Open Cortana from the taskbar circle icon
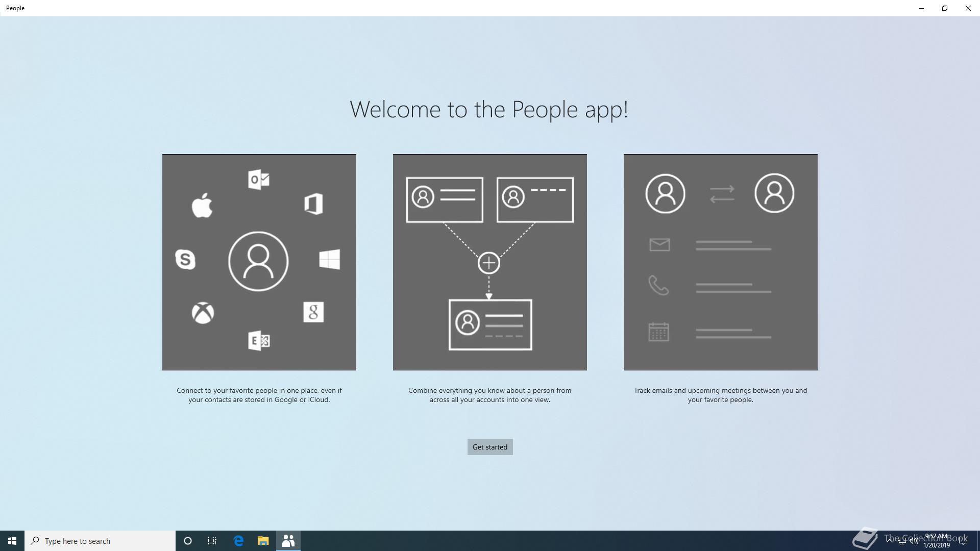Viewport: 980px width, 551px height. point(188,541)
